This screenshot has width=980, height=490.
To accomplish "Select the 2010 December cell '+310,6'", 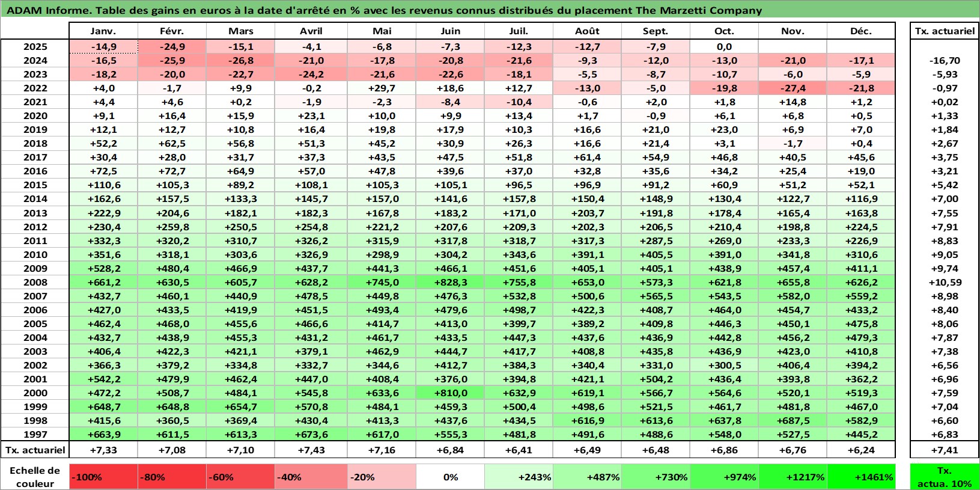I will pos(861,254).
